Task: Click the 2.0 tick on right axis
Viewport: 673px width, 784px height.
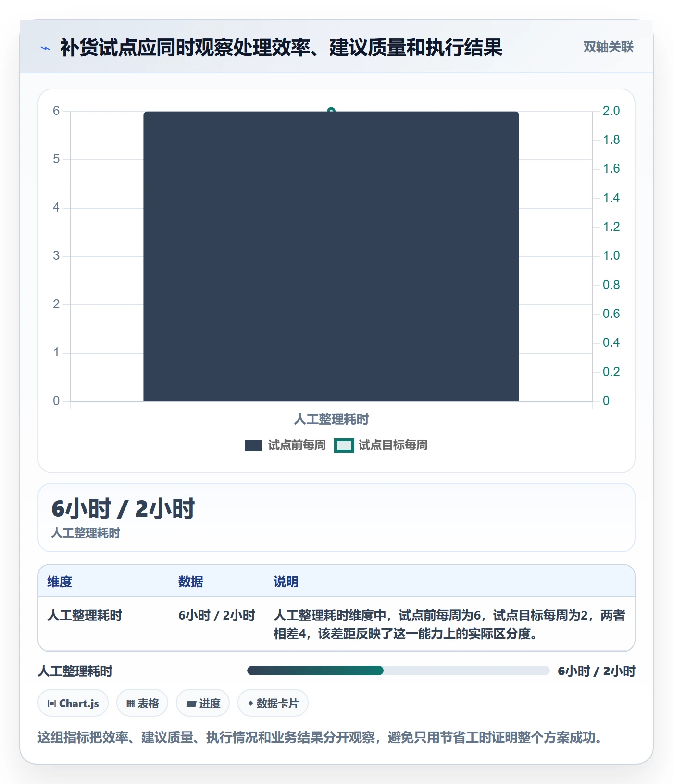Action: pos(611,111)
